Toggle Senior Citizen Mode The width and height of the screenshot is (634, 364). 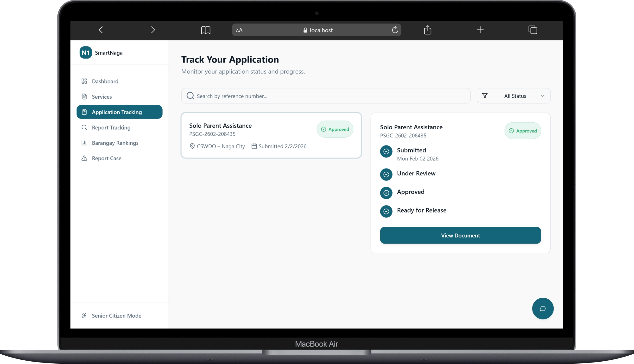click(119, 315)
